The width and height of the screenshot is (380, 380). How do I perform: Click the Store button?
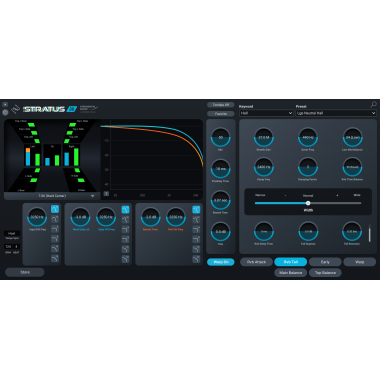[x=25, y=272]
